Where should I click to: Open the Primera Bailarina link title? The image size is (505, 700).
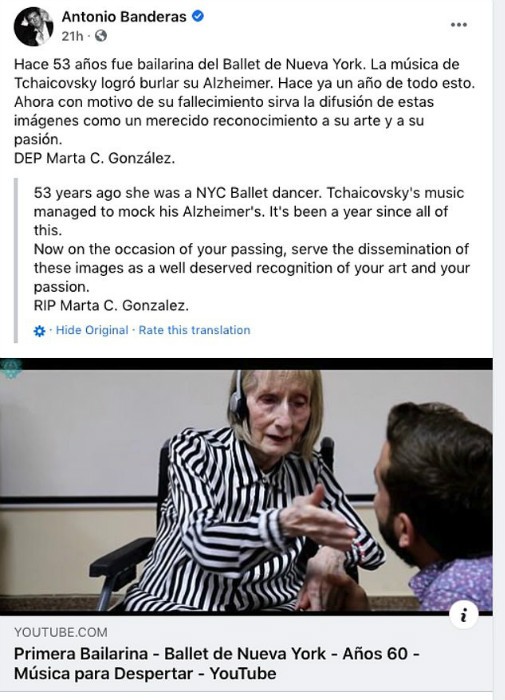pos(217,663)
